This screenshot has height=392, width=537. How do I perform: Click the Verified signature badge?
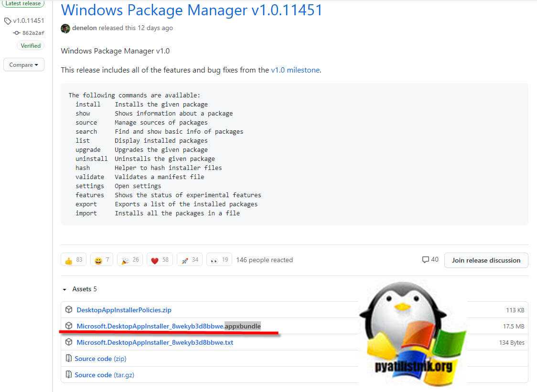click(x=31, y=46)
